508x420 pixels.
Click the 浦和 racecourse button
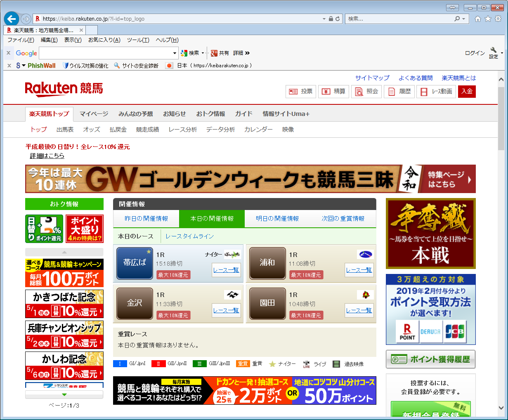pos(267,263)
